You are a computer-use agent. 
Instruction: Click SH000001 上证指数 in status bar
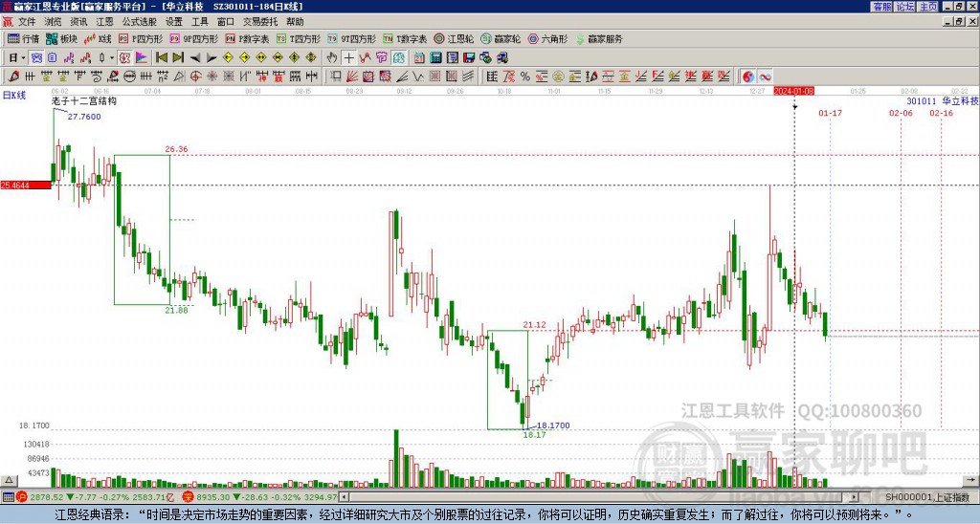927,497
